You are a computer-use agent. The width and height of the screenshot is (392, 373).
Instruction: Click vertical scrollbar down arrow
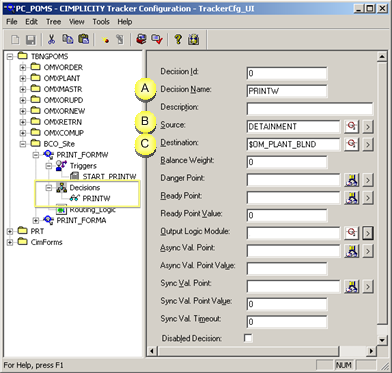(x=382, y=340)
